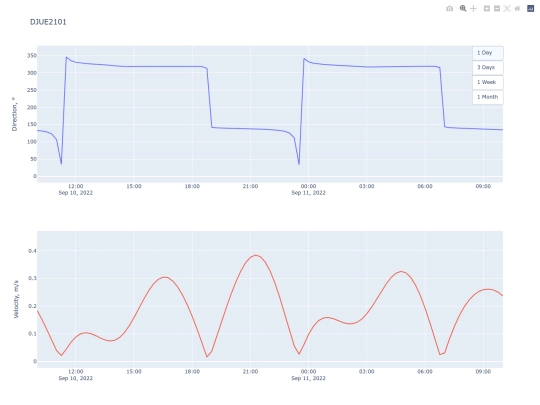Click the velocity peak near 21:00
The image size is (540, 405).
[256, 255]
